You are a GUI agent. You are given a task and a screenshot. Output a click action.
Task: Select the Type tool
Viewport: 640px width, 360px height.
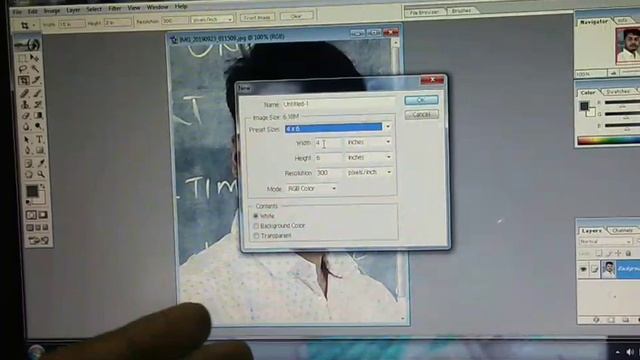(39, 140)
